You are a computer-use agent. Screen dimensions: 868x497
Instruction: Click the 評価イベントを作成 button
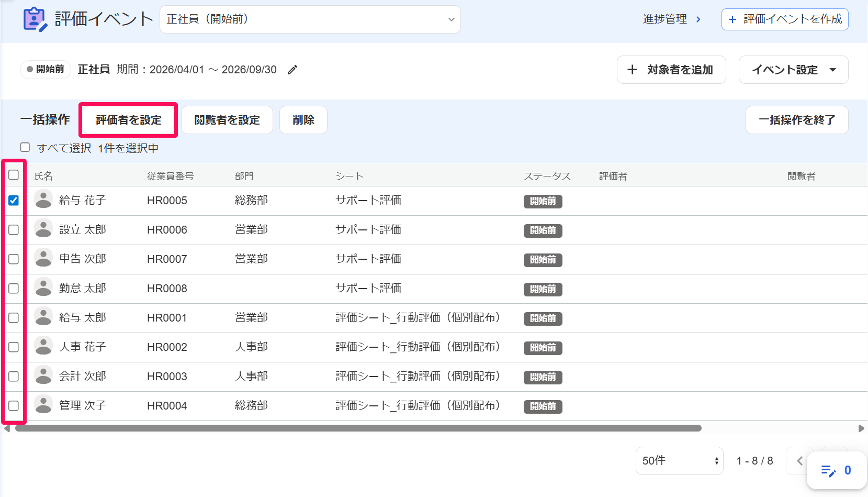click(785, 19)
